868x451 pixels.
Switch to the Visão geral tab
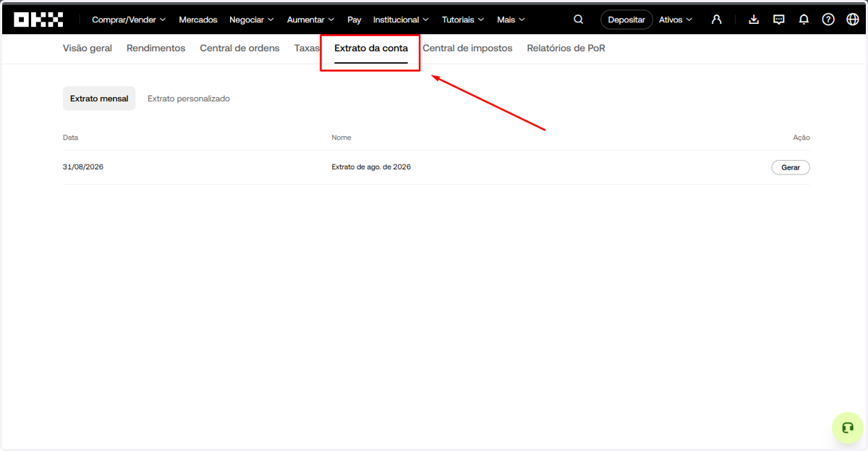click(88, 49)
